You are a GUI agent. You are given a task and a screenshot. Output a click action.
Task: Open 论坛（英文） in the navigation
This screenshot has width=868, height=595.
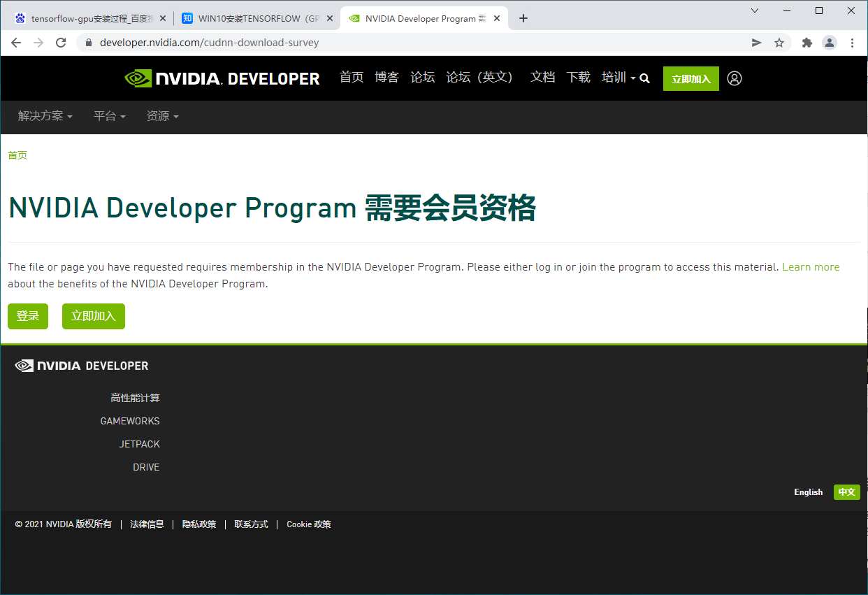click(x=482, y=78)
